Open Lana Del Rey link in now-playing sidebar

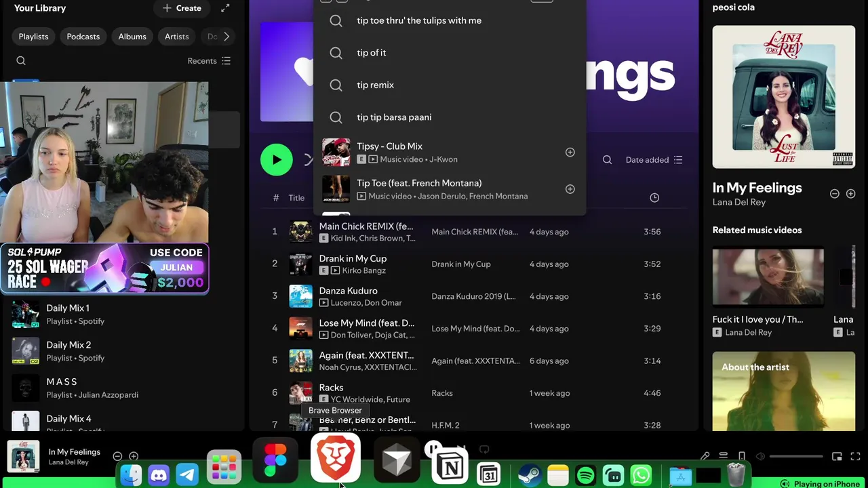pos(739,202)
